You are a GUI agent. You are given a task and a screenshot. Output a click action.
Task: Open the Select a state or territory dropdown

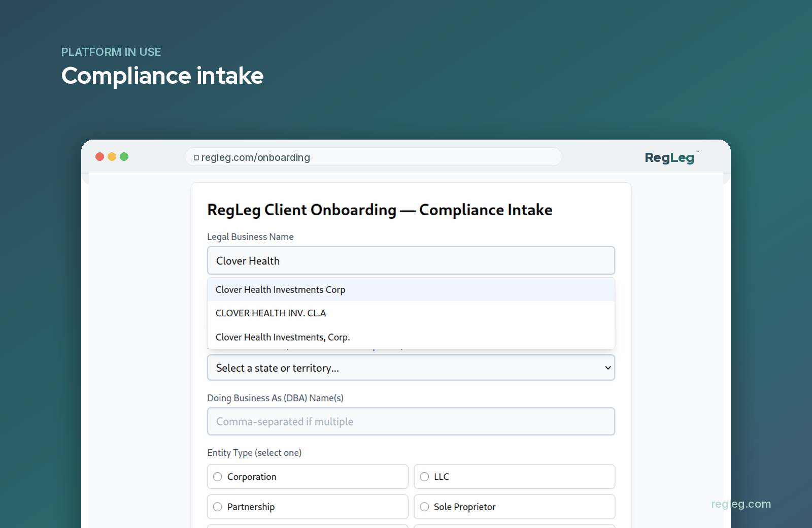tap(411, 368)
